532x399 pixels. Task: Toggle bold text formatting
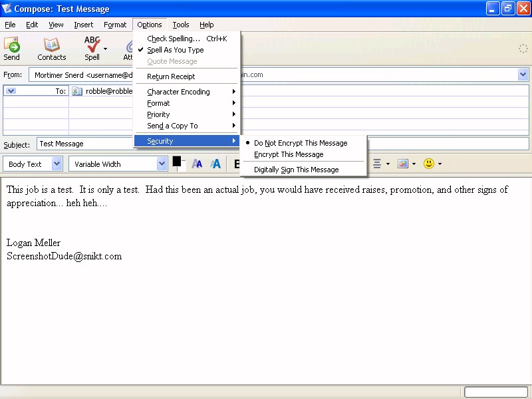click(x=237, y=164)
